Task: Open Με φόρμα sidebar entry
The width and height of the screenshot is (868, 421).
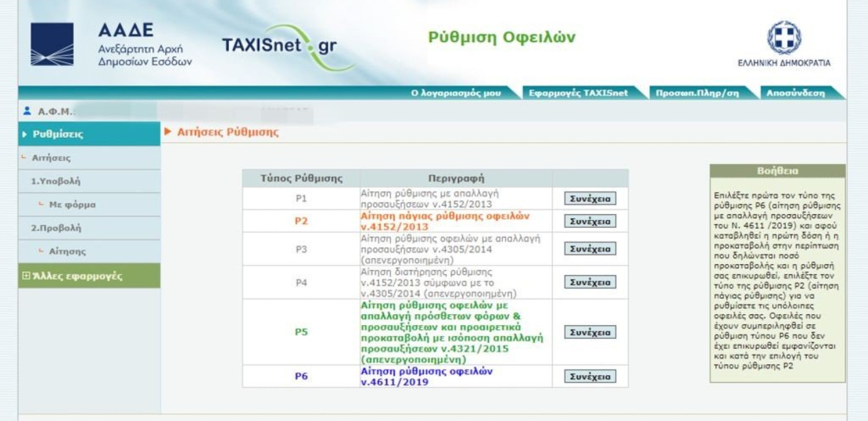Action: [x=72, y=205]
